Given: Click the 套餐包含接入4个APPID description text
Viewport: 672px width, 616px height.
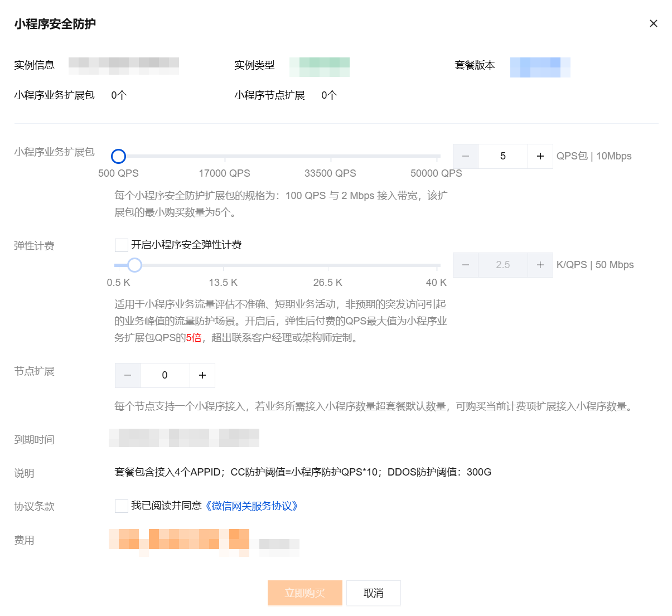Looking at the screenshot, I should tap(303, 472).
